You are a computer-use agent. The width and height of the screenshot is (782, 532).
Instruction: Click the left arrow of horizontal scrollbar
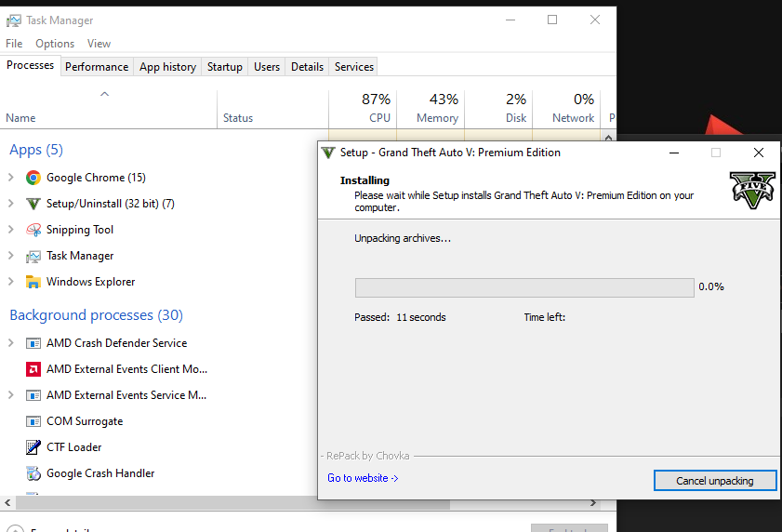(7, 503)
